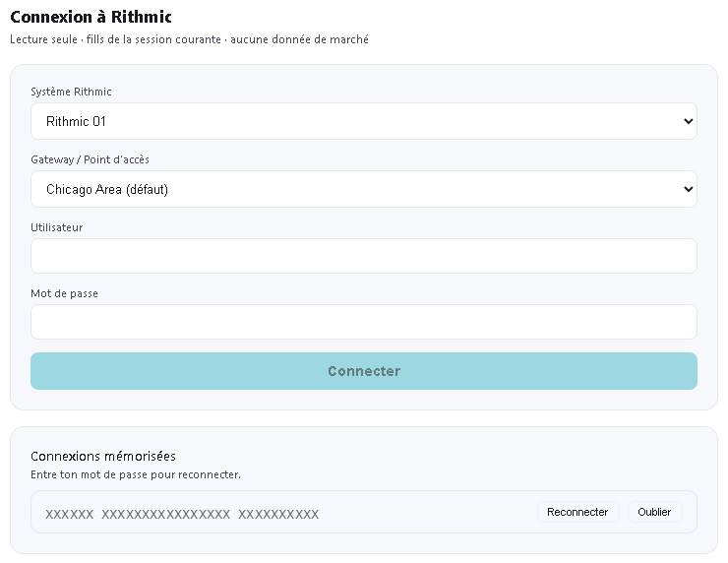The image size is (728, 563).
Task: Open the Gateway / Point d'accès dropdown
Action: coord(364,189)
